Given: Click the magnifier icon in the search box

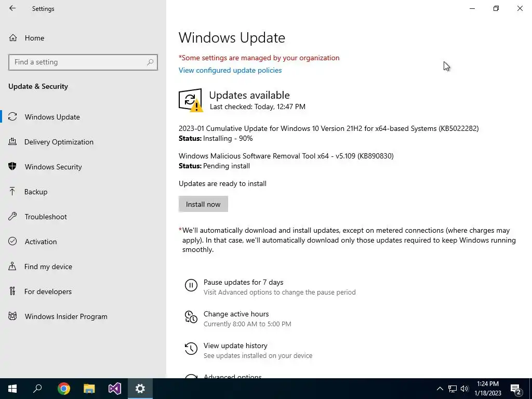Looking at the screenshot, I should (x=150, y=62).
